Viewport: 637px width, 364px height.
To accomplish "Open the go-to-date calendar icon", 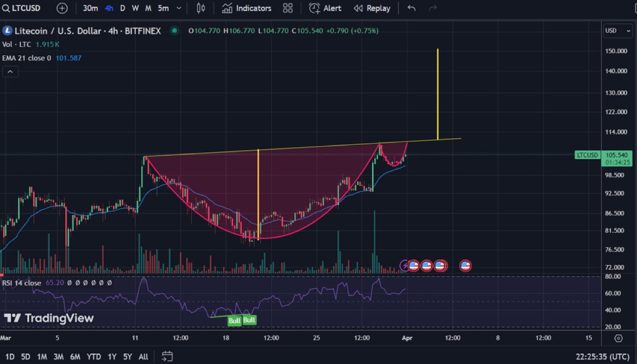I will [167, 356].
